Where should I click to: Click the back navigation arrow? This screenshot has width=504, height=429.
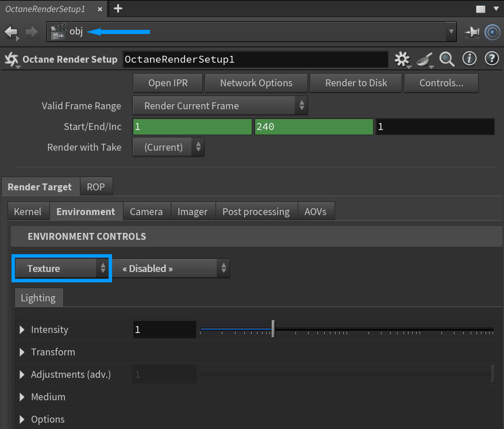point(11,32)
